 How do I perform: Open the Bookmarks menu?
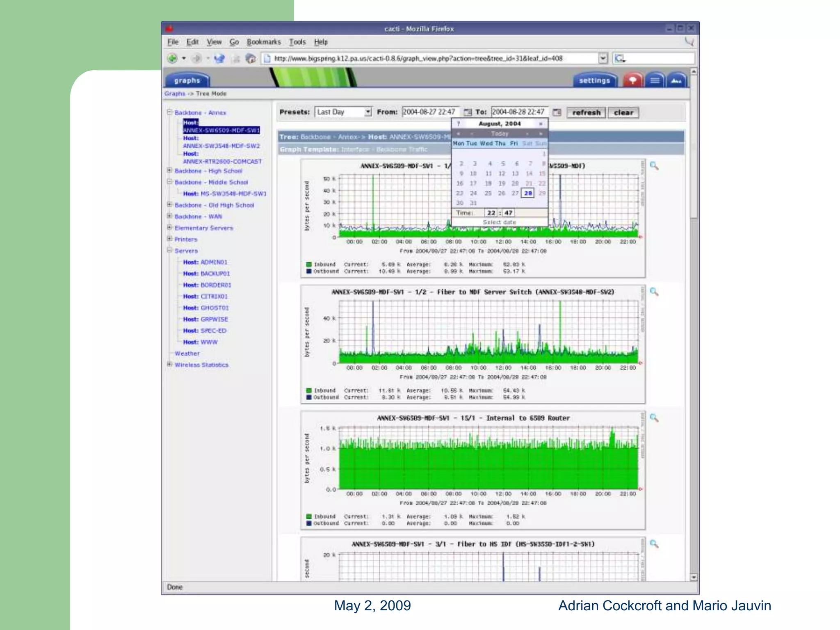(x=264, y=42)
